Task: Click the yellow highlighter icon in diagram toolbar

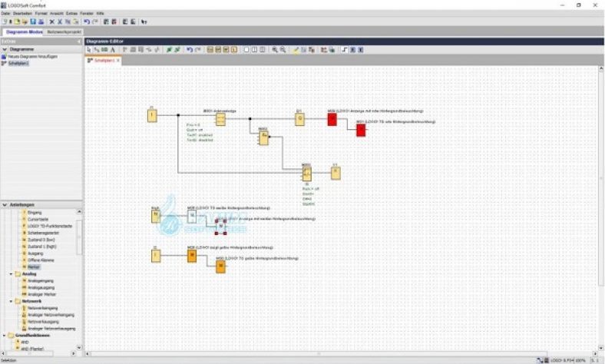Action: (296, 50)
